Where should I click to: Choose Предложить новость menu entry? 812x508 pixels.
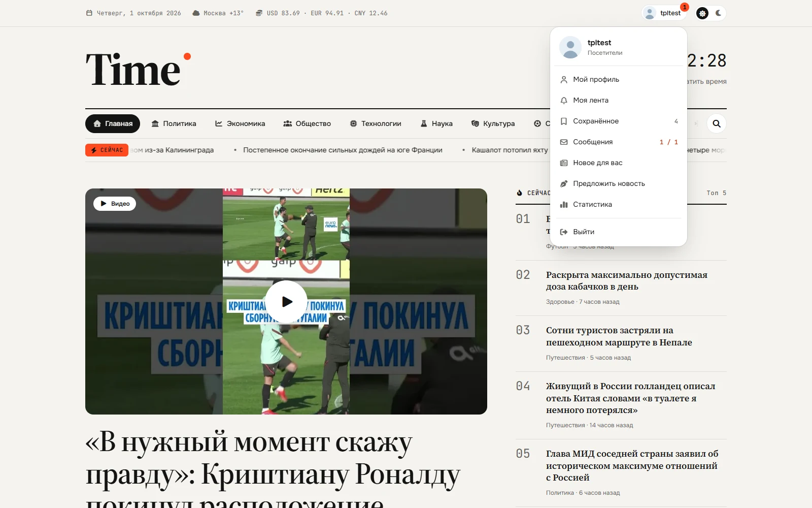(x=619, y=183)
